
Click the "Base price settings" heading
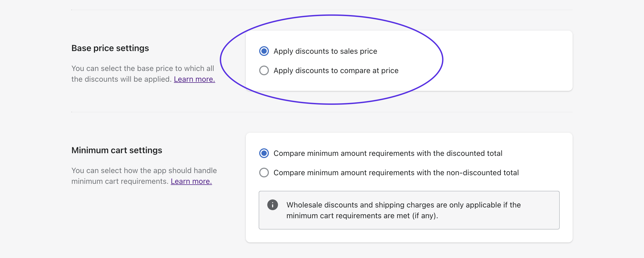click(x=110, y=48)
